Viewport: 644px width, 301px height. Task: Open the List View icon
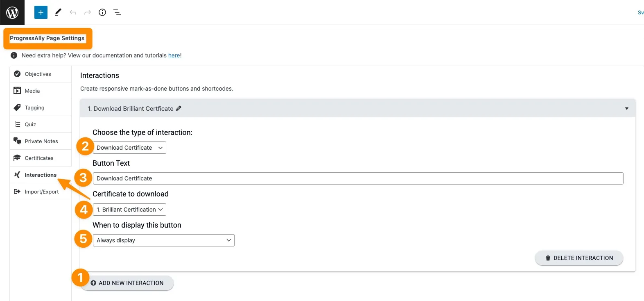coord(117,12)
